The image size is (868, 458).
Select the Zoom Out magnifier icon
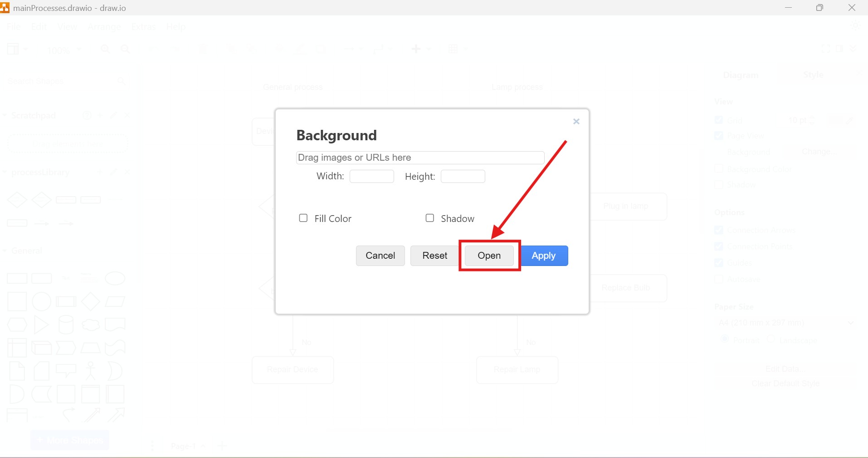(x=126, y=49)
